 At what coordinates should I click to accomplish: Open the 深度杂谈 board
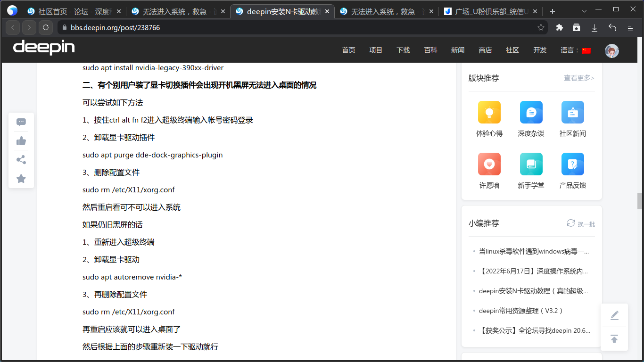531,119
